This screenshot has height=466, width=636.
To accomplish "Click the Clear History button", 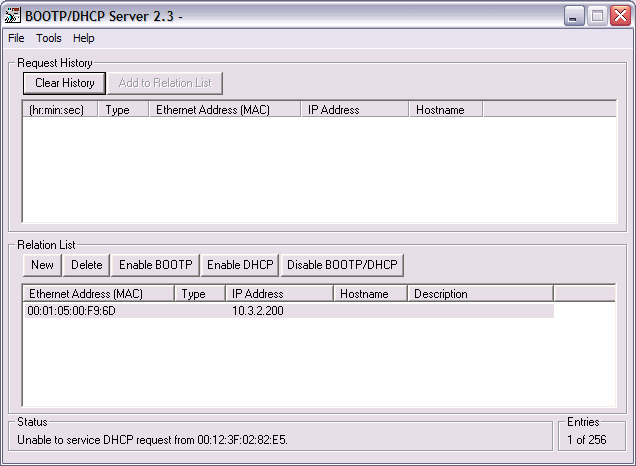I will (64, 83).
